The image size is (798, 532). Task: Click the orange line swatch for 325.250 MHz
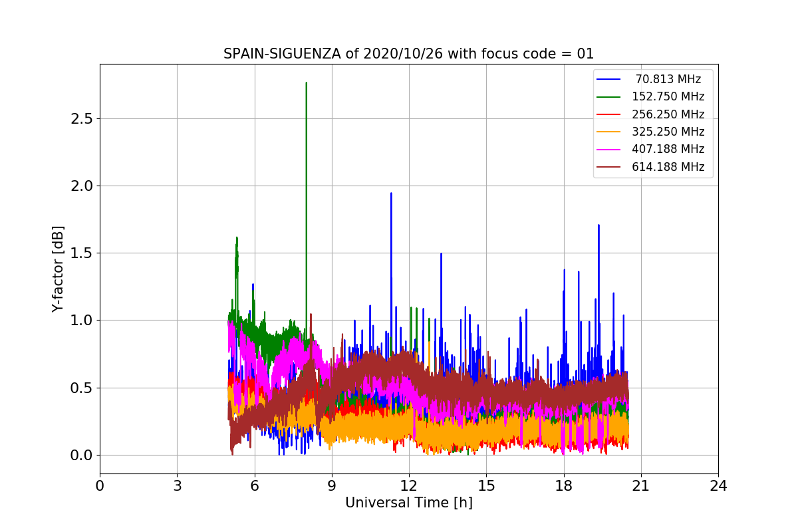coord(609,132)
